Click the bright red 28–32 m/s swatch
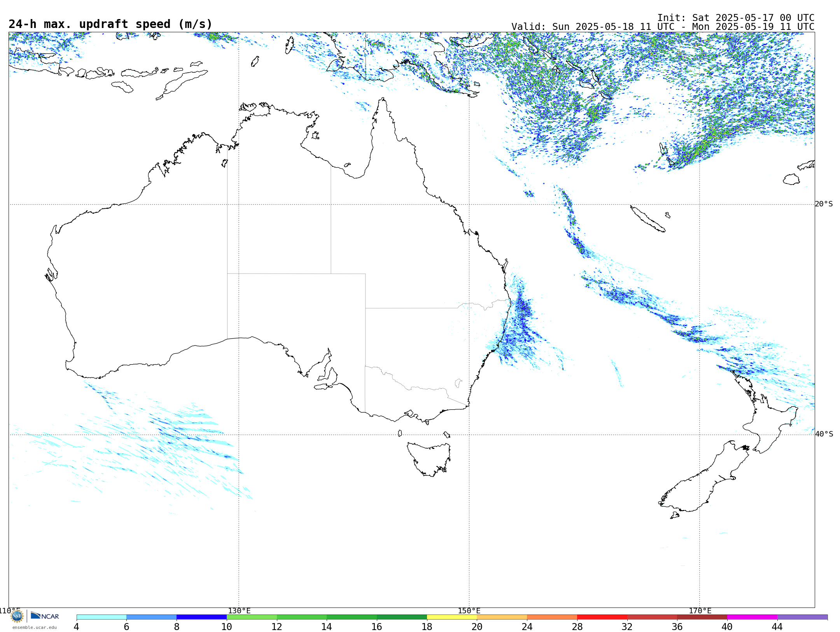The image size is (840, 632). point(602,617)
